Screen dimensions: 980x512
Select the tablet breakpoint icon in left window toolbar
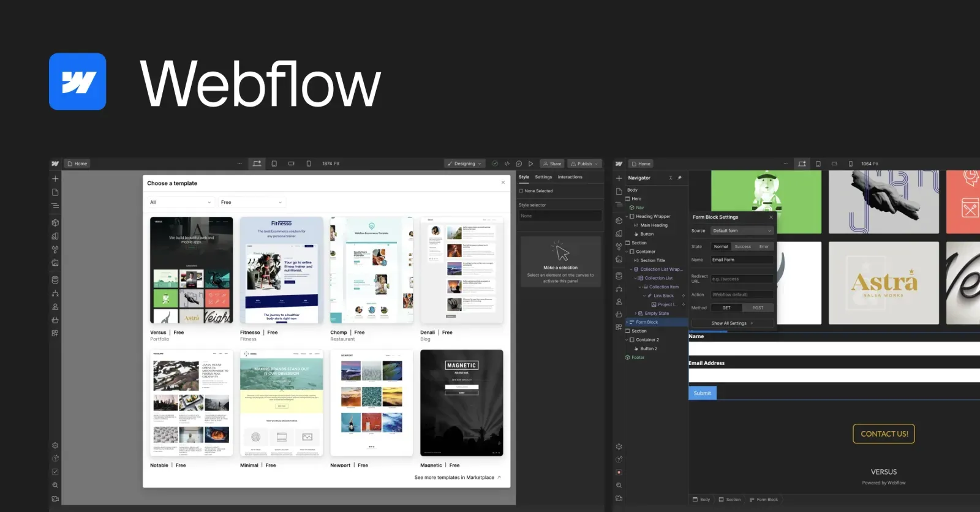(x=274, y=164)
